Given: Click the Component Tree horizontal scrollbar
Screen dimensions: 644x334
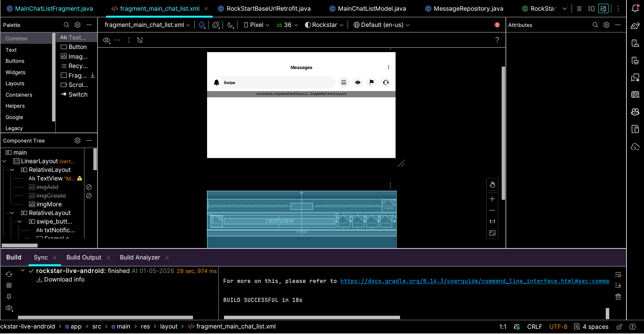Looking at the screenshot, I should click(x=20, y=246).
